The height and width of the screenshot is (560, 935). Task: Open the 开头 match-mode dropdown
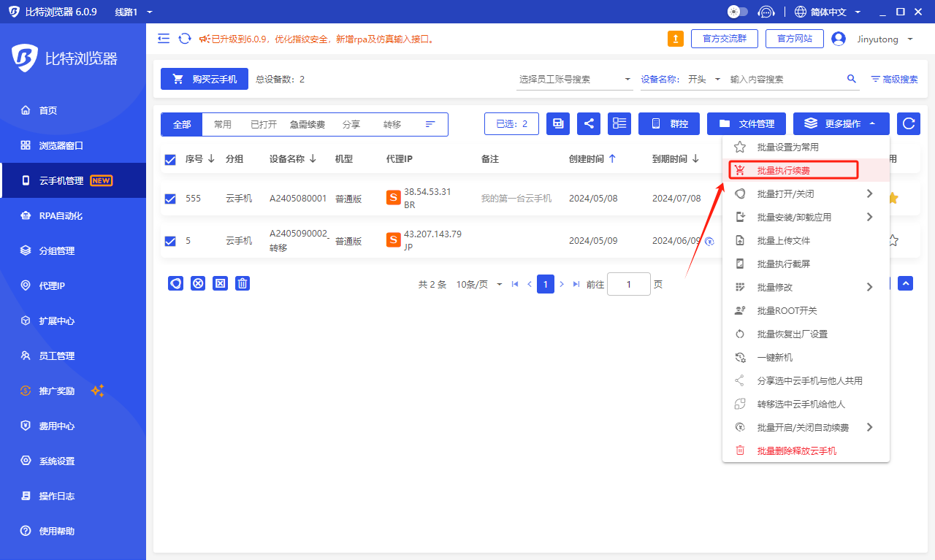(704, 79)
